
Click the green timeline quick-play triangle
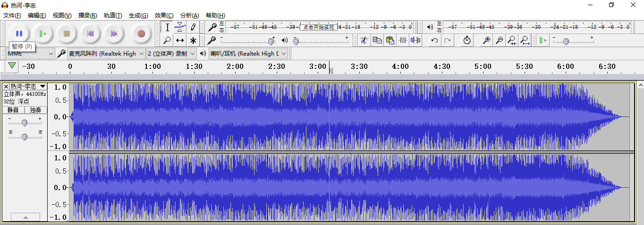coord(12,66)
